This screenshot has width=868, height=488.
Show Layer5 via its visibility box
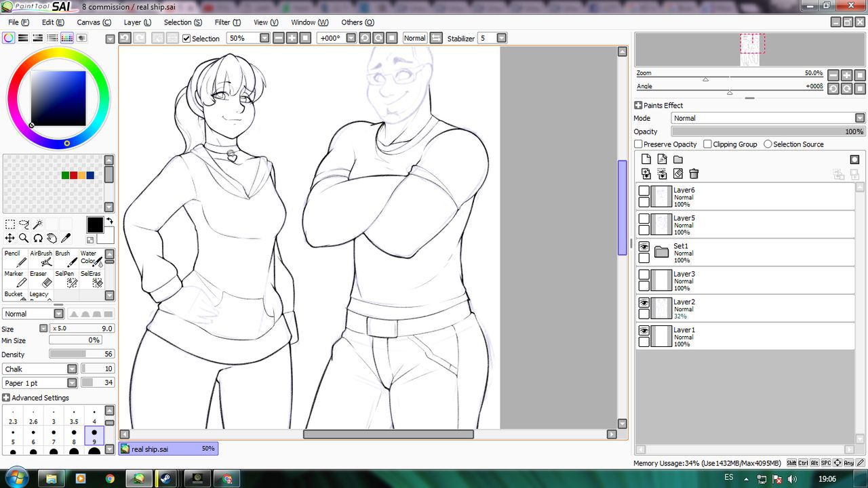[644, 219]
